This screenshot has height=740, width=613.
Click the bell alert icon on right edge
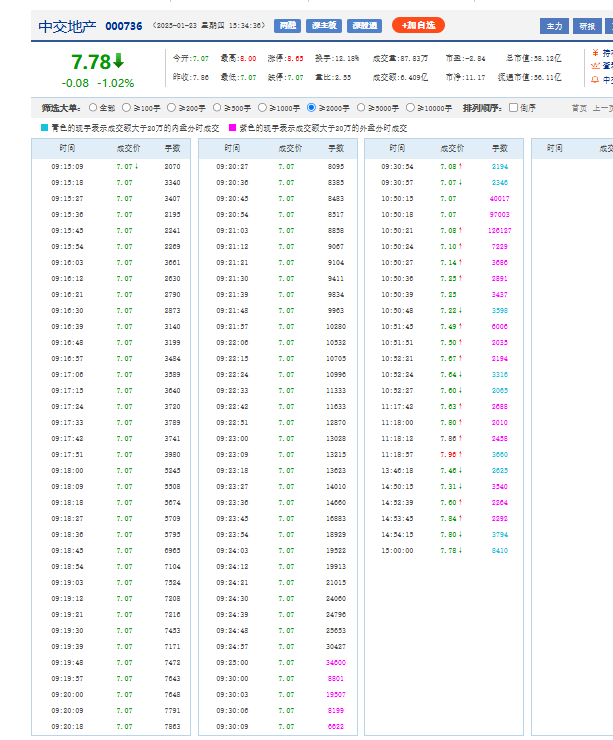click(596, 78)
